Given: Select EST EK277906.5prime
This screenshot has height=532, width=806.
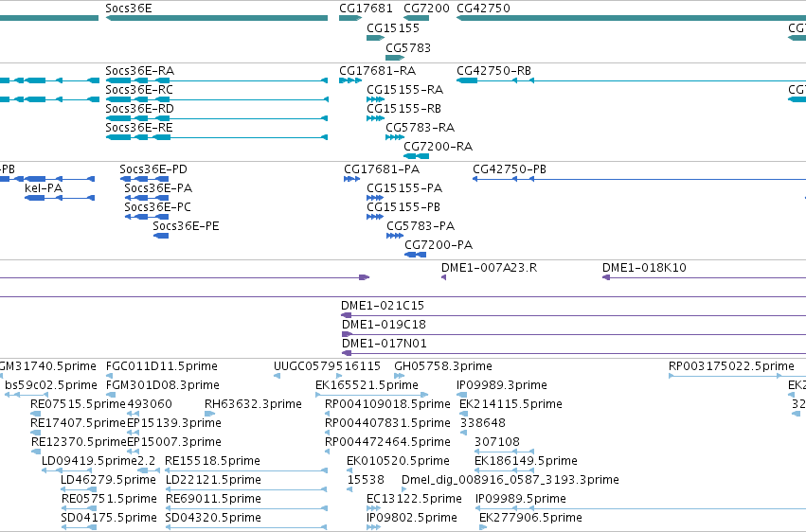Looking at the screenshot, I should tap(483, 528).
